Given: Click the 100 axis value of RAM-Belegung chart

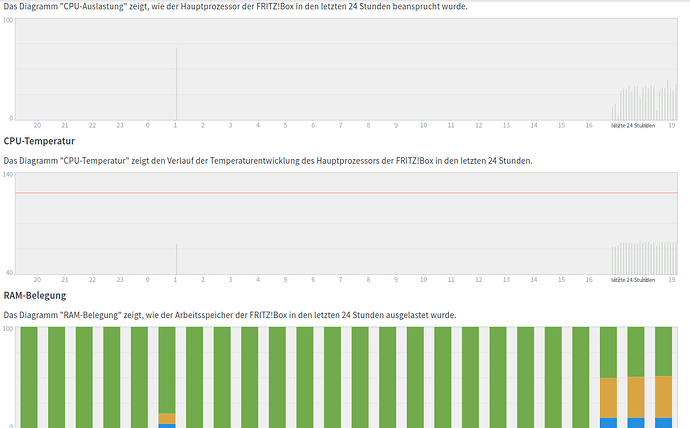Looking at the screenshot, I should 8,329.
